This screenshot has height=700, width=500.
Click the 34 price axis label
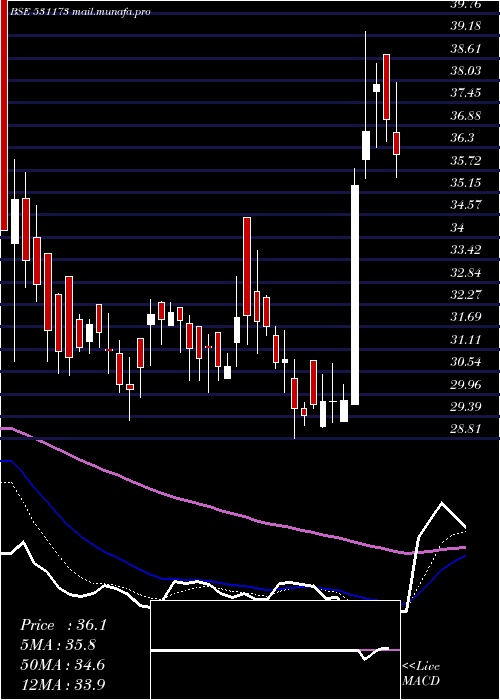457,228
